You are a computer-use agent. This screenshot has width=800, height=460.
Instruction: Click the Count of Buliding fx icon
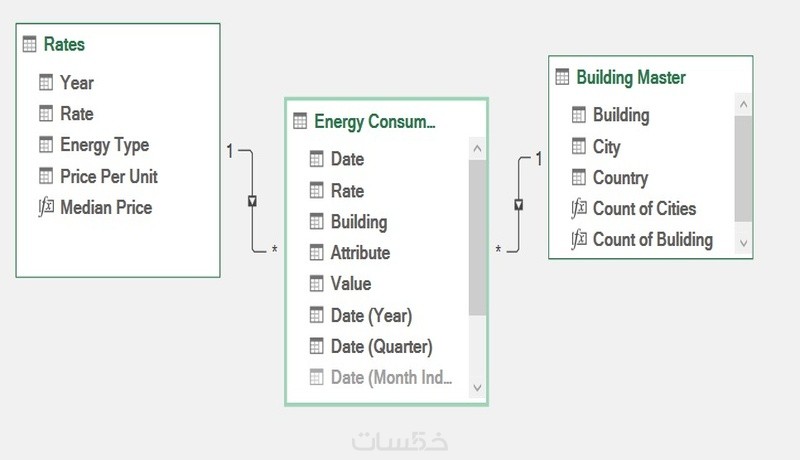click(578, 240)
